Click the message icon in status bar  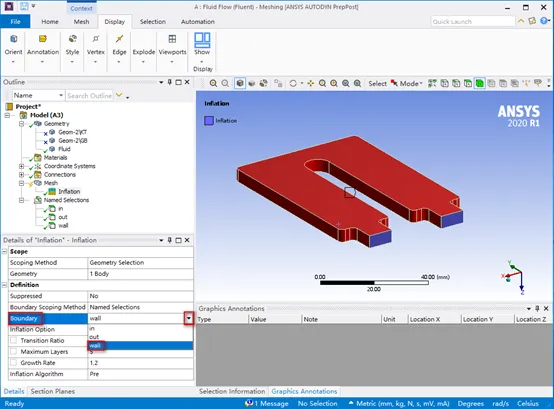point(249,403)
